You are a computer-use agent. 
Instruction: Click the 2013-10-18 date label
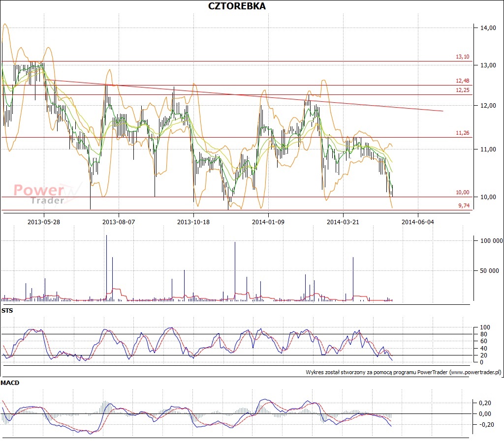click(x=193, y=222)
